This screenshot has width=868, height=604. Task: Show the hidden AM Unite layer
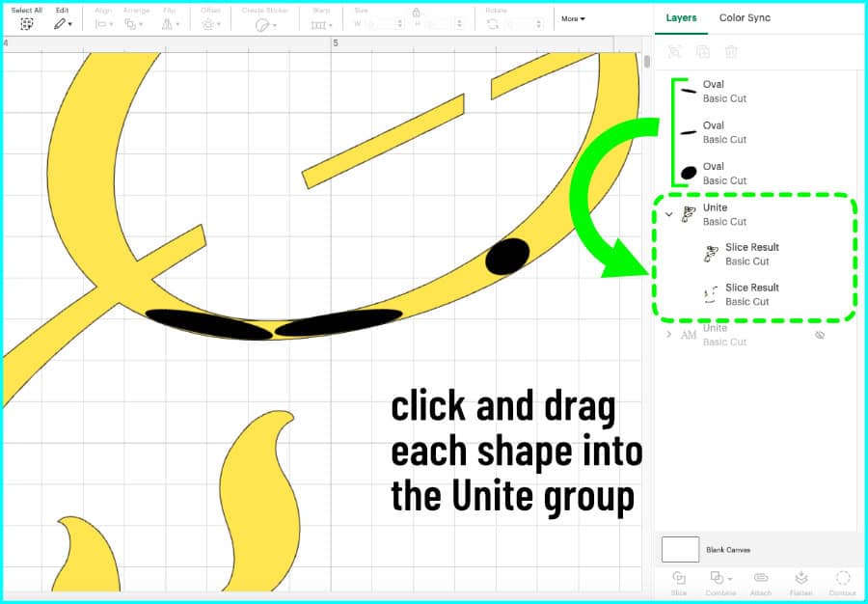point(820,335)
